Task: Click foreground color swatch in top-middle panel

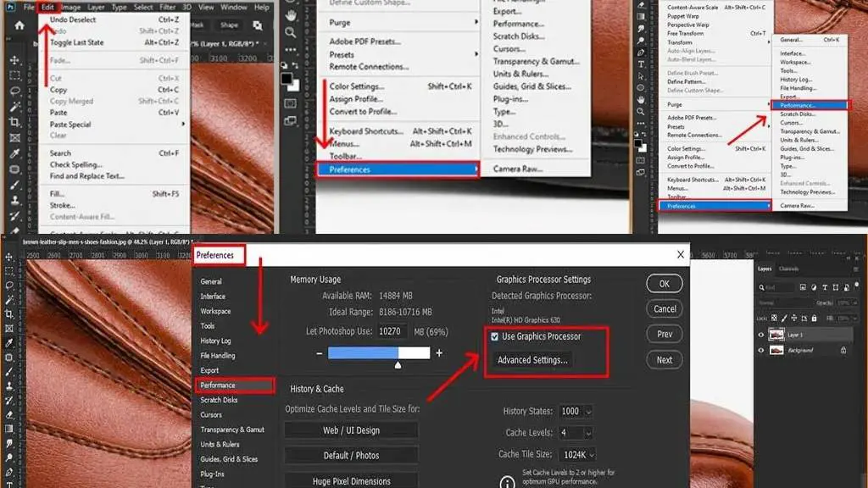Action: click(x=287, y=79)
